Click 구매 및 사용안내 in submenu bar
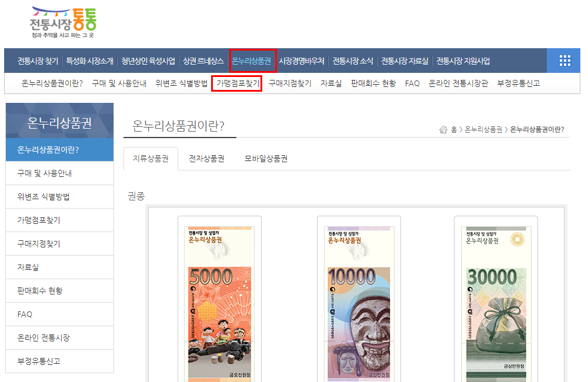 point(119,83)
